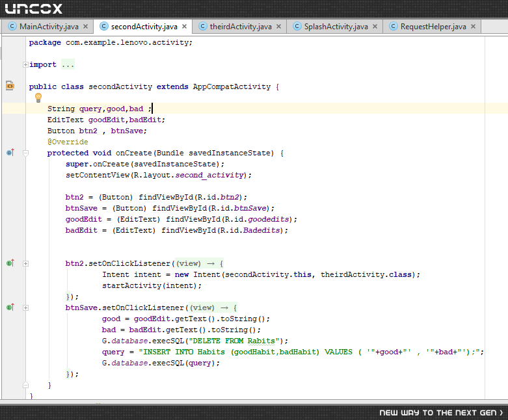Screen dimensions: 508x420
Task: Close the theirdActivity.java tab
Action: (x=278, y=27)
